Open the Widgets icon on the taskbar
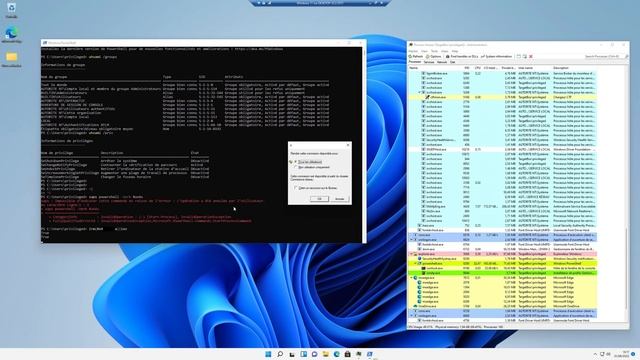The image size is (640, 360). tap(303, 354)
